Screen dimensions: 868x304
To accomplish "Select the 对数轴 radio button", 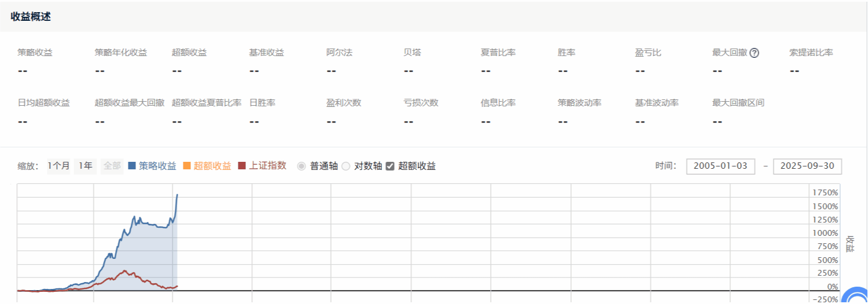I will click(345, 166).
